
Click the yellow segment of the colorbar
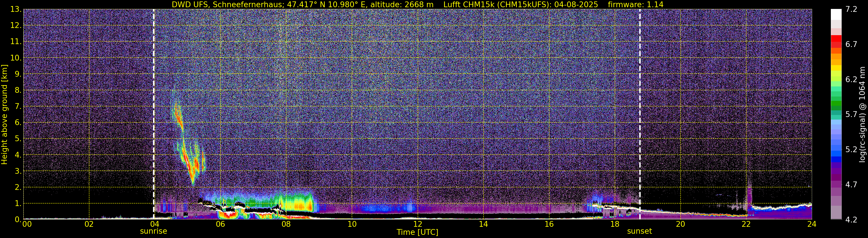click(x=836, y=68)
